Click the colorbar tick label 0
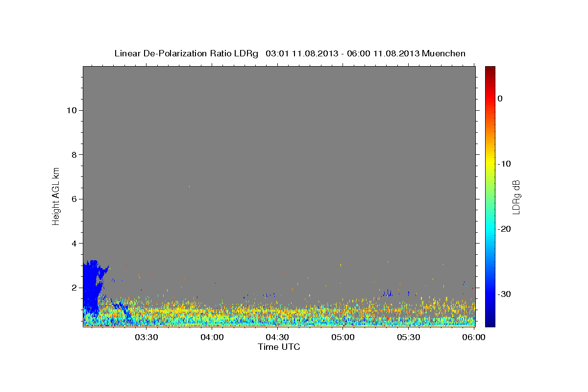The width and height of the screenshot is (588, 392). (500, 98)
